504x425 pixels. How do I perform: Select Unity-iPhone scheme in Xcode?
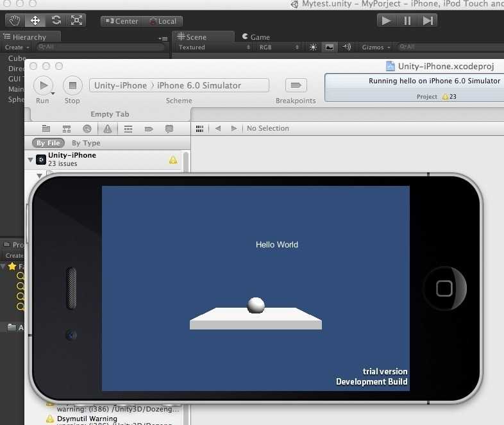121,85
